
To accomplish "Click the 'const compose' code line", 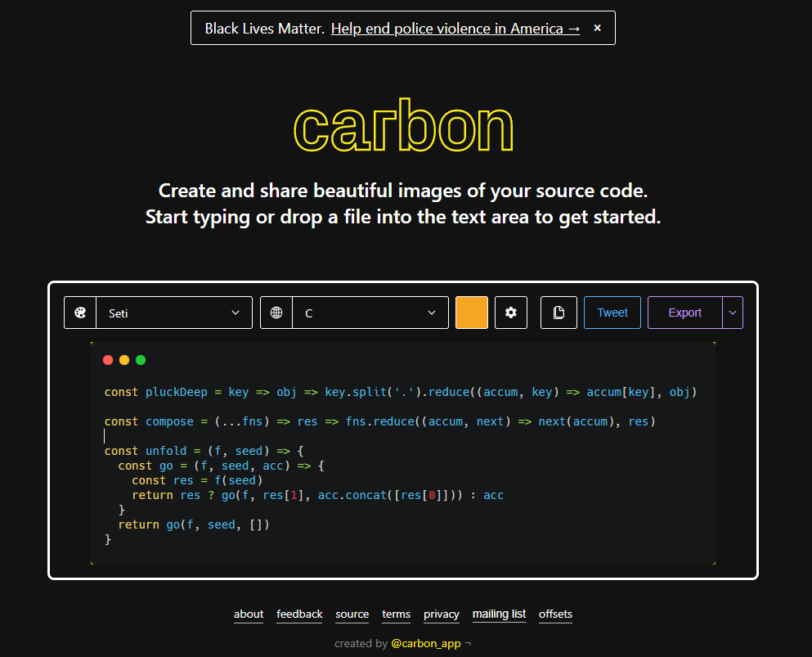I will (380, 421).
